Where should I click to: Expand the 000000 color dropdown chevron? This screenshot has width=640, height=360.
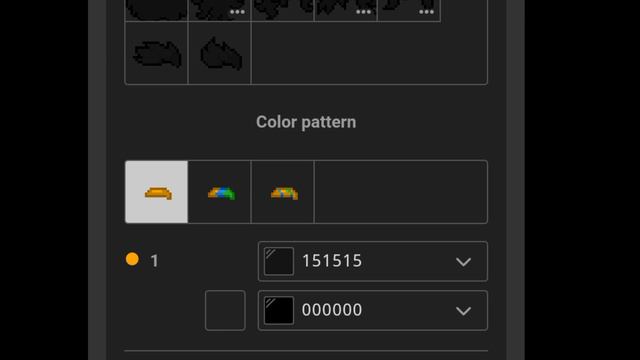(463, 311)
